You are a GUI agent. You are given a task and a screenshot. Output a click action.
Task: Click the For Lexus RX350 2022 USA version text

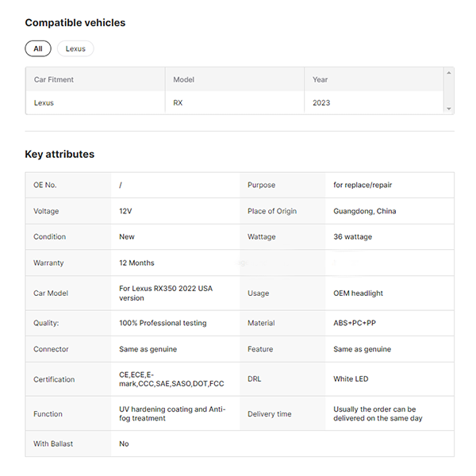click(x=166, y=293)
